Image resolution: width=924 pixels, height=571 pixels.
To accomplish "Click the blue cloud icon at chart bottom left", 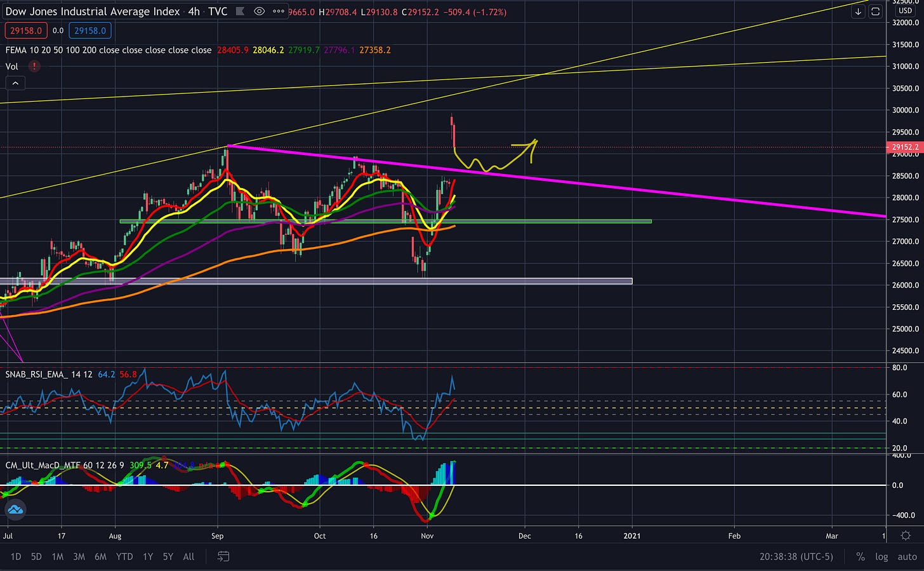I will pyautogui.click(x=15, y=509).
